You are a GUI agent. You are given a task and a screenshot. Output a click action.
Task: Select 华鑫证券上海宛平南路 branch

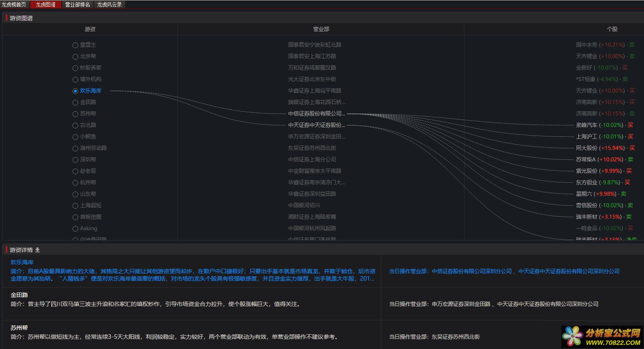pos(315,91)
